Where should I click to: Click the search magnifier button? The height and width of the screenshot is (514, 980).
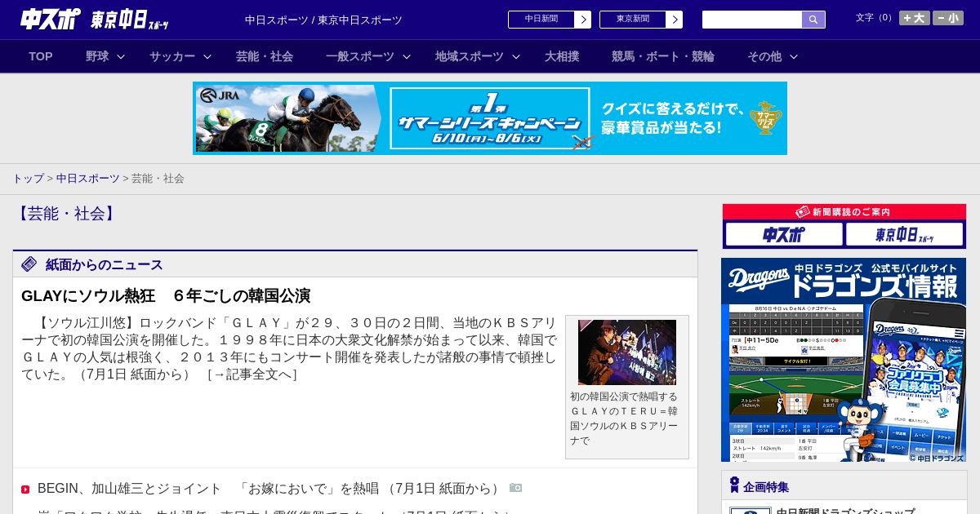pos(813,20)
